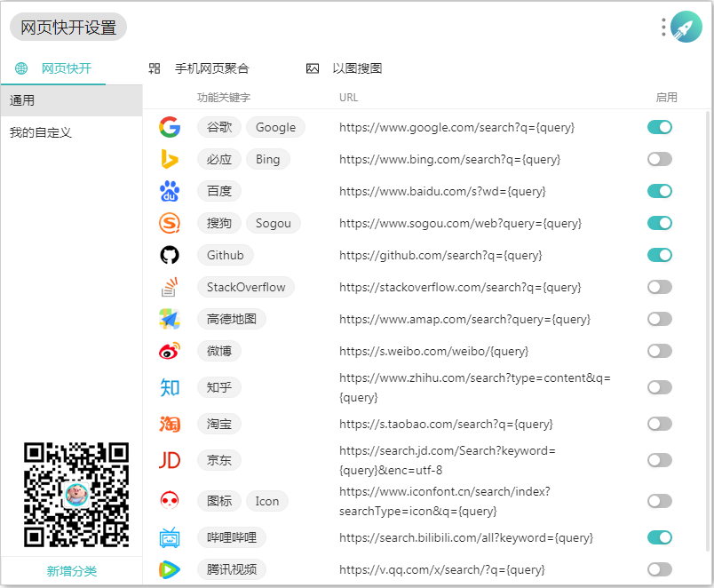
Task: Click the Baidu paw icon
Action: tap(170, 191)
